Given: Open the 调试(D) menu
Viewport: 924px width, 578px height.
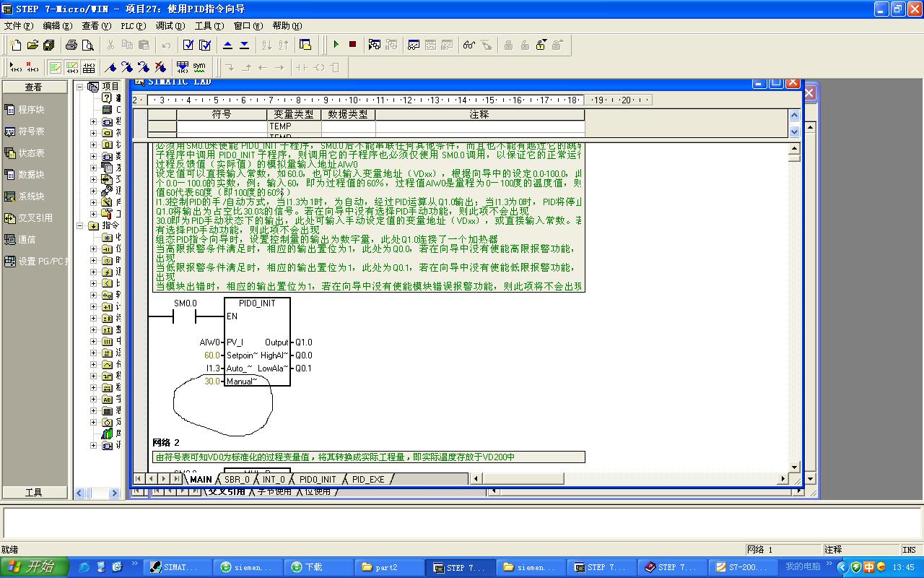Looking at the screenshot, I should [x=170, y=25].
